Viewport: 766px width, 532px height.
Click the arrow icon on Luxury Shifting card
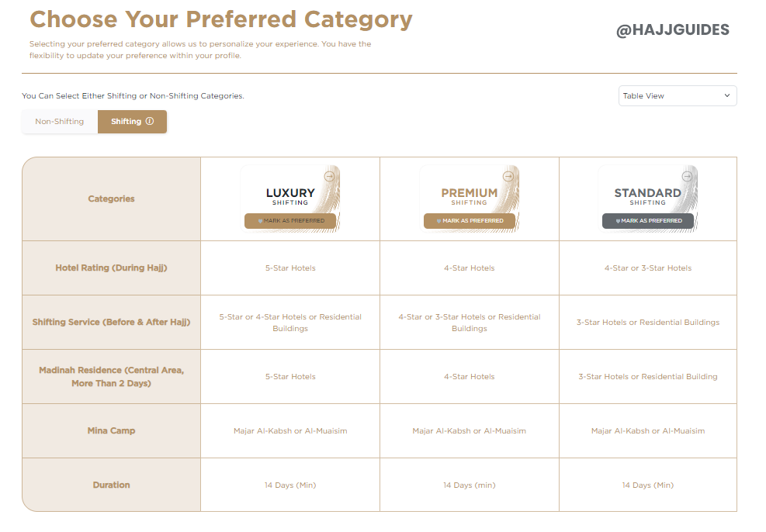(328, 176)
